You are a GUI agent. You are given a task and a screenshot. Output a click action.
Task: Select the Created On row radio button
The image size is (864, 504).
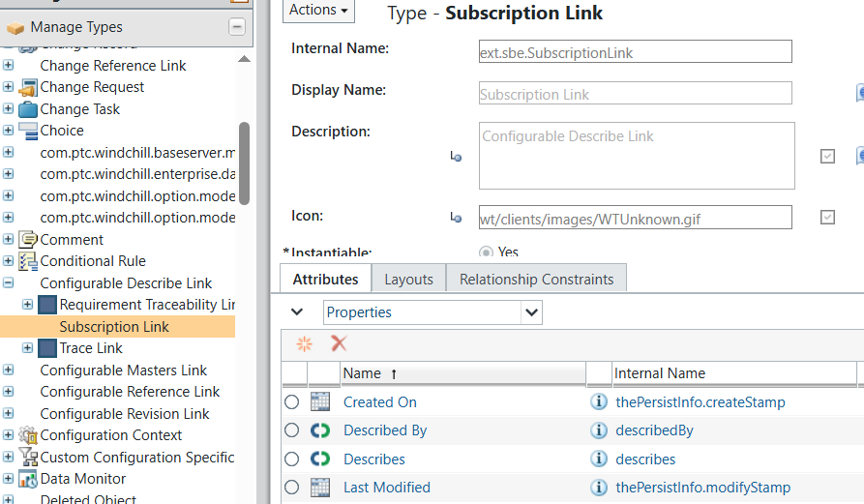click(x=292, y=402)
